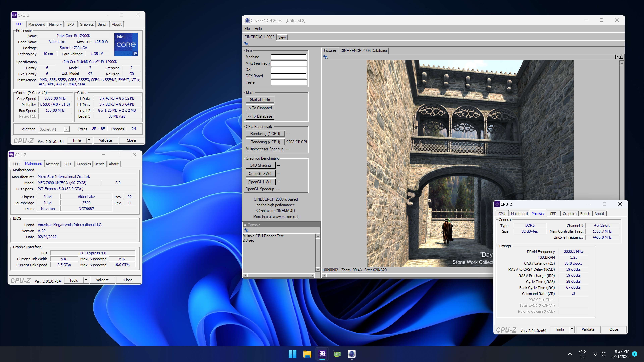Click pin icon in Pictures panel toolbar

325,57
